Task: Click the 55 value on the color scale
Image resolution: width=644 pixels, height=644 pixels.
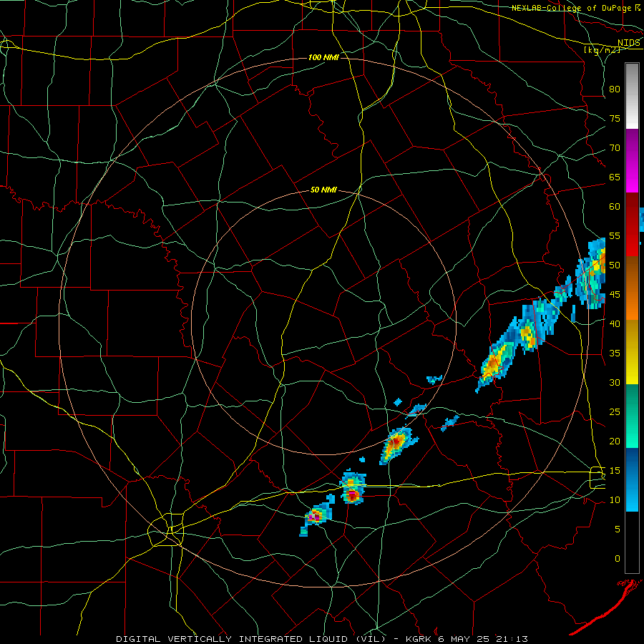Action: (615, 235)
